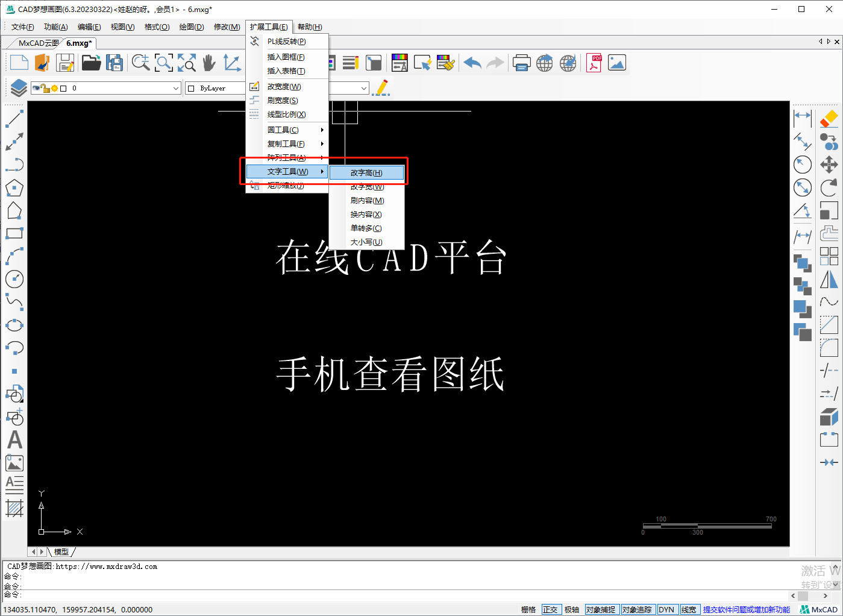Toggle DYN dynamic input
Screen dimensions: 843x616
[666, 609]
